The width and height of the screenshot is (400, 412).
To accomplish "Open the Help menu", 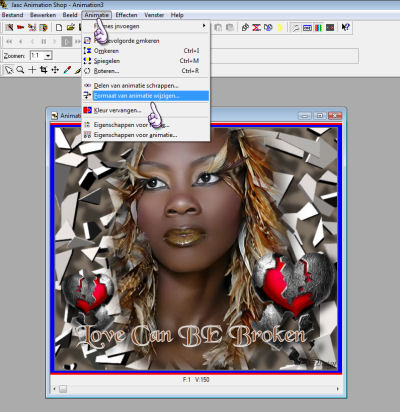I will pos(177,15).
